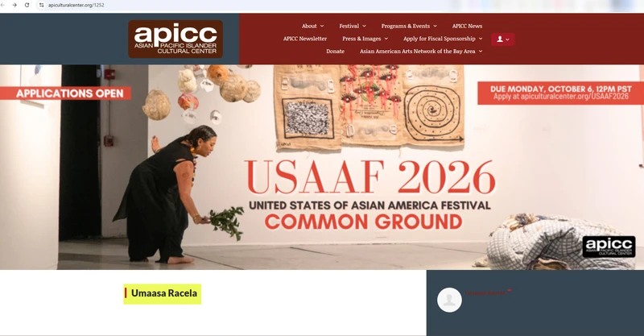Open the APICC Newsletter page
The height and width of the screenshot is (336, 644).
[305, 39]
